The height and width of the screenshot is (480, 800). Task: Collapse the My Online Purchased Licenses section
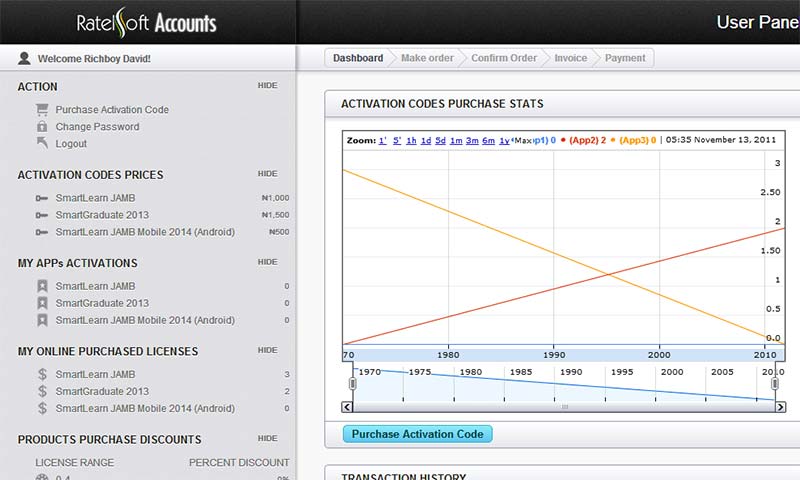(267, 350)
